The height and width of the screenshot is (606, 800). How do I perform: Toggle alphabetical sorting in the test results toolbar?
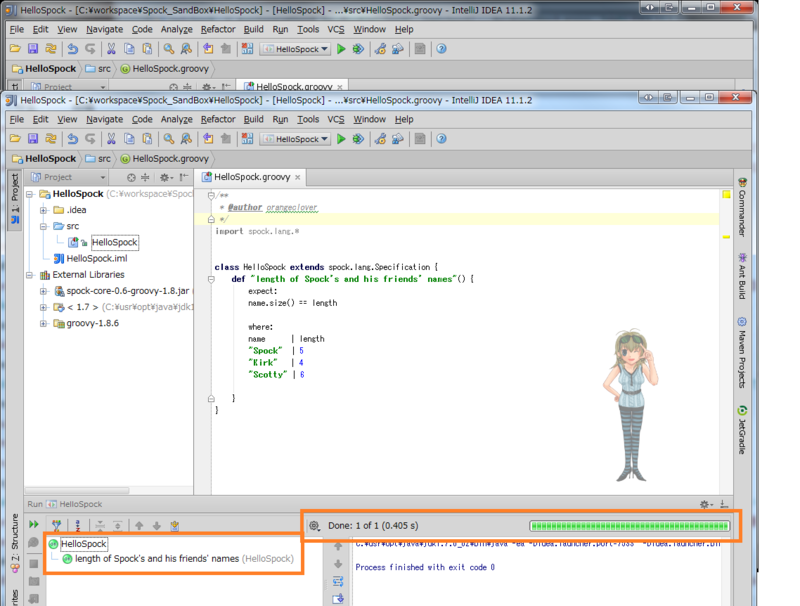coord(77,524)
